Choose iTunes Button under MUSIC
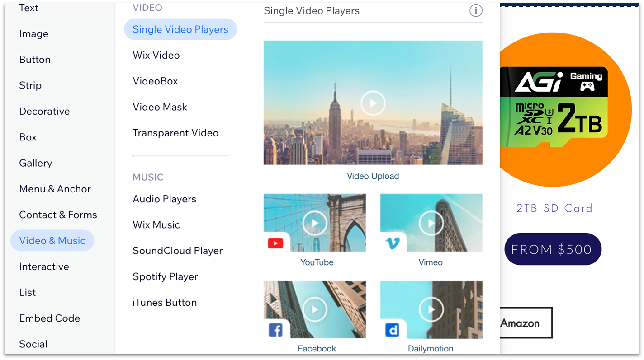This screenshot has width=644, height=360. pos(164,302)
